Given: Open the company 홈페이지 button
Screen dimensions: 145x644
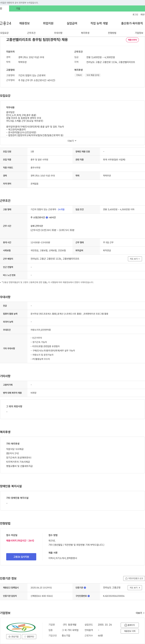Looking at the screenshot, I should [x=130, y=625].
